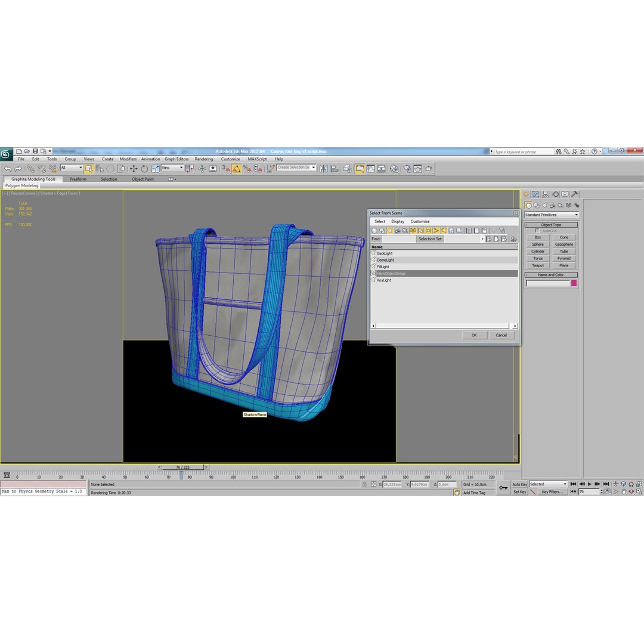
Task: Click the Play Animation button
Action: [x=589, y=484]
